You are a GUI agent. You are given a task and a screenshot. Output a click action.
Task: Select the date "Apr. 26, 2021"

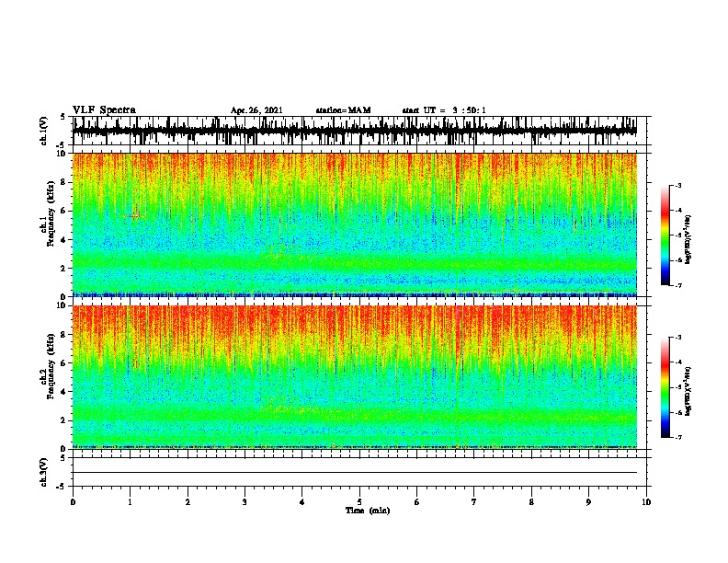(256, 110)
